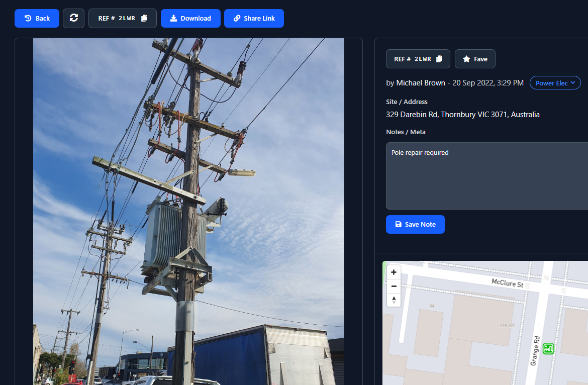Click the green location marker on the map

click(548, 348)
